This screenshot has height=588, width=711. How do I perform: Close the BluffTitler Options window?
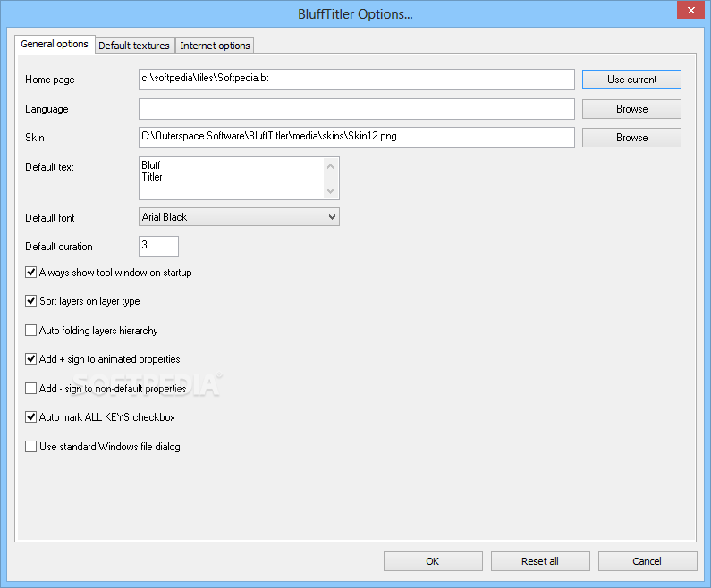[690, 10]
